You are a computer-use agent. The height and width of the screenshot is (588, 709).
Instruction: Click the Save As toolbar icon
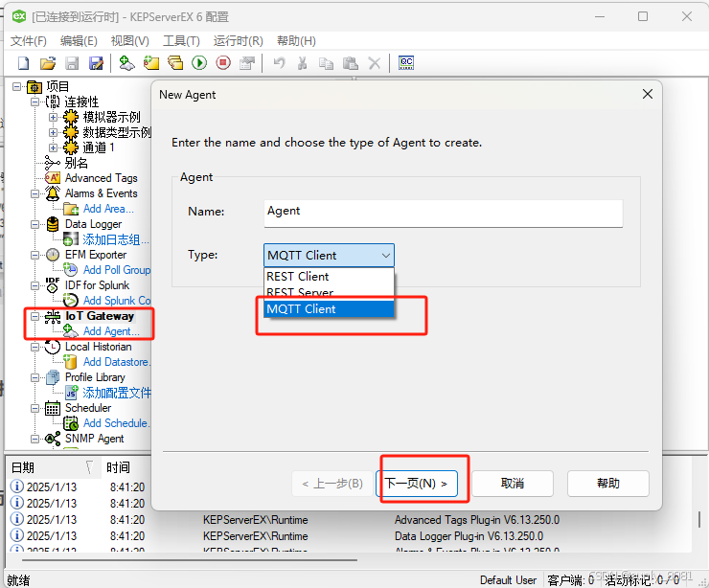coord(96,63)
